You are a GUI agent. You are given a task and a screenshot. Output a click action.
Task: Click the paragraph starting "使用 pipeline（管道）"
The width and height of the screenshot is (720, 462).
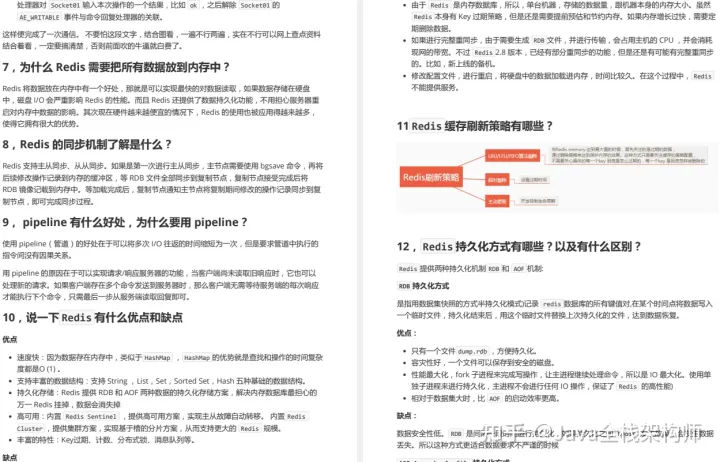pos(160,249)
